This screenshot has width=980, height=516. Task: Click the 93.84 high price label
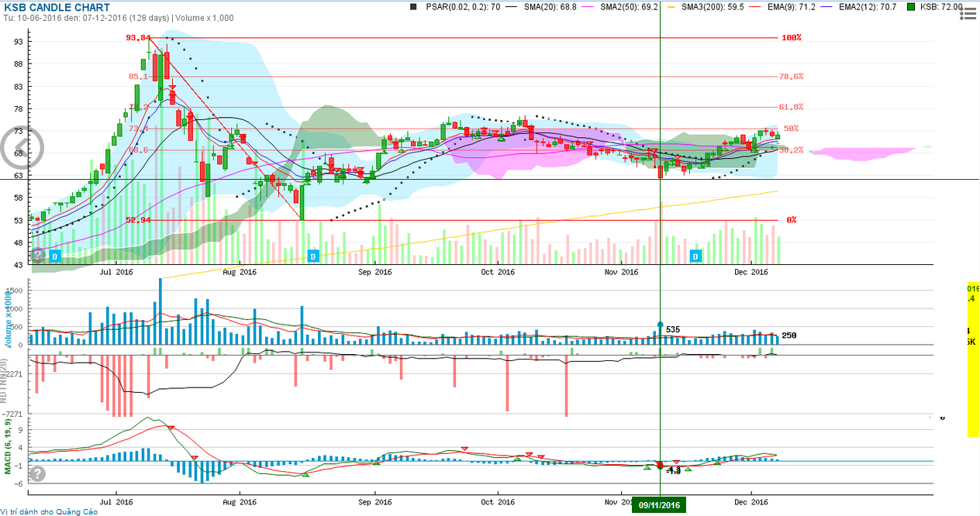click(138, 37)
